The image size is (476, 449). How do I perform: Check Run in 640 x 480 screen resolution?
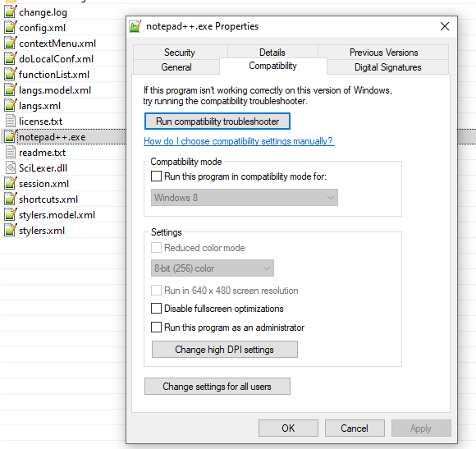pyautogui.click(x=156, y=291)
